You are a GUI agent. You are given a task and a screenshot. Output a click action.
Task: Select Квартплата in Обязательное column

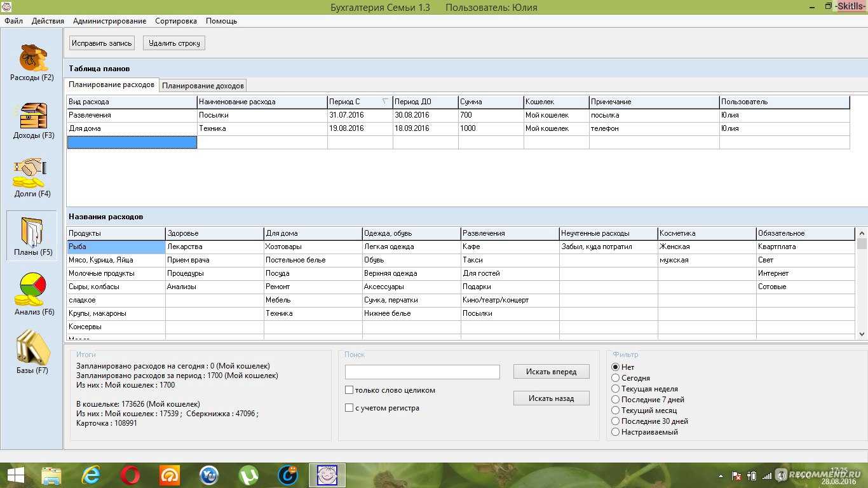click(x=806, y=247)
